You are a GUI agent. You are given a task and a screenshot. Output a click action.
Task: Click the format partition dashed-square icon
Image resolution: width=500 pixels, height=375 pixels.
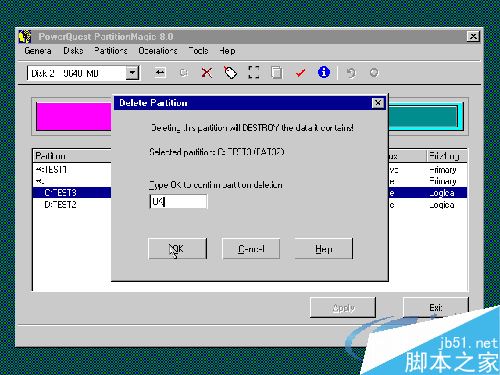254,72
